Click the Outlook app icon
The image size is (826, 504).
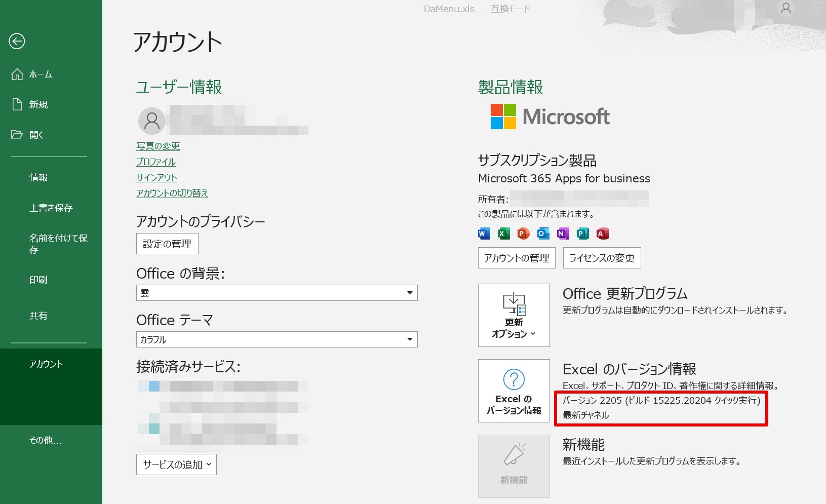[543, 234]
